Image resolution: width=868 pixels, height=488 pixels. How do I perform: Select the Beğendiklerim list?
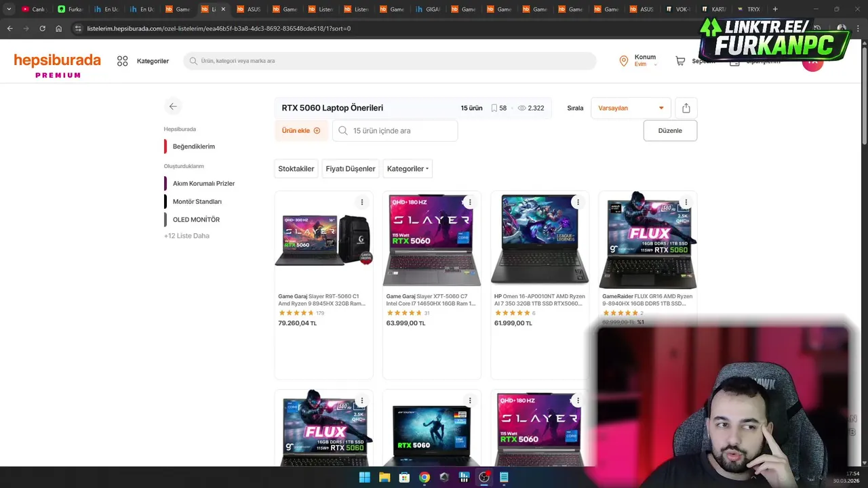(x=194, y=146)
